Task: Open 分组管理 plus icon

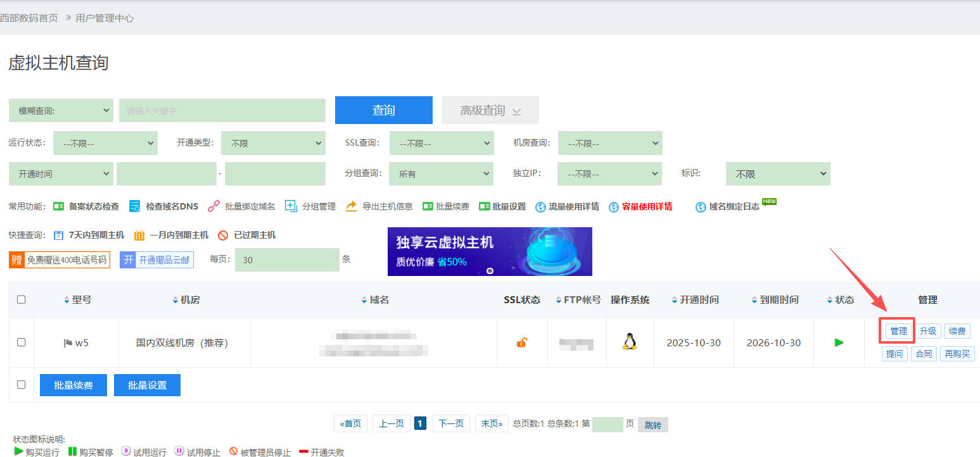Action: (x=291, y=206)
